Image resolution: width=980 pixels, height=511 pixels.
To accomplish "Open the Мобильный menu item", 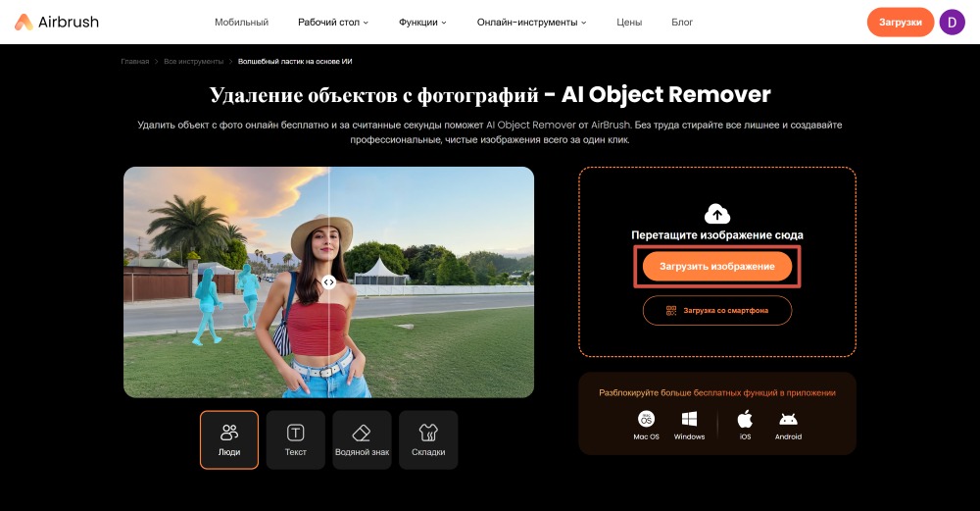I will 241,22.
